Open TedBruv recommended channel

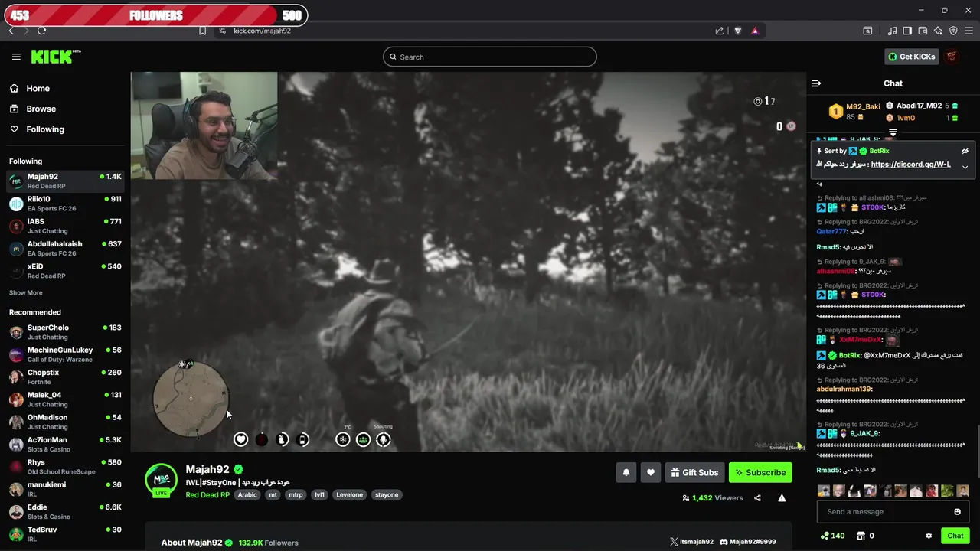[x=65, y=534]
